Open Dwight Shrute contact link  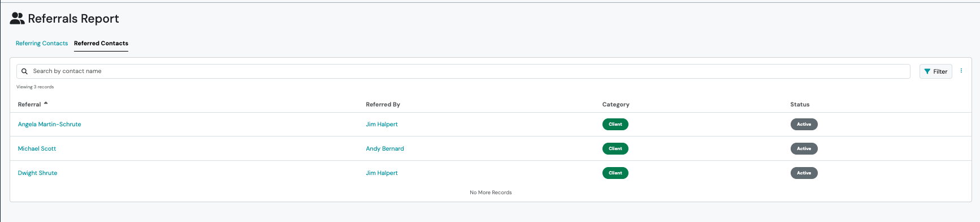point(37,173)
